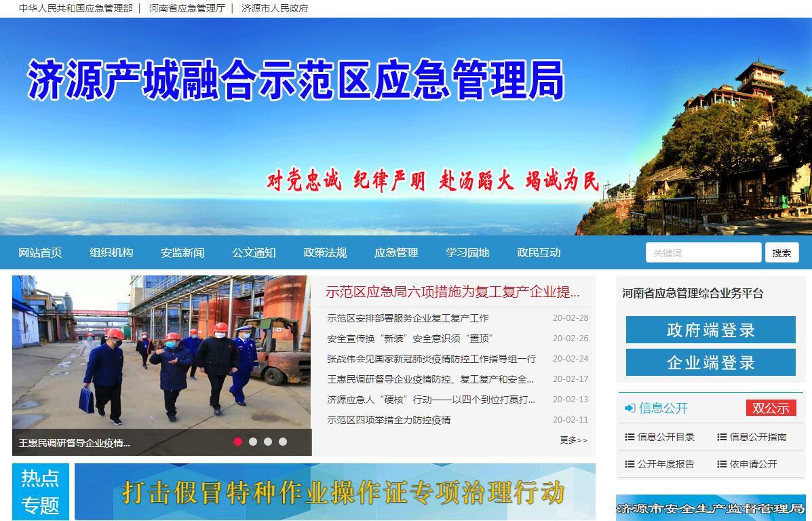
Task: Open the 依申请公开 list icon link
Action: 747,464
